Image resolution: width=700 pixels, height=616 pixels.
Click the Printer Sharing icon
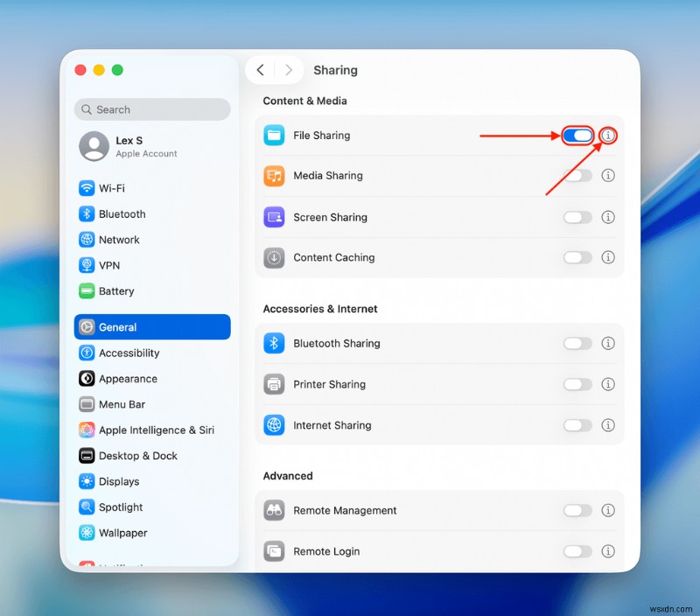click(x=274, y=384)
